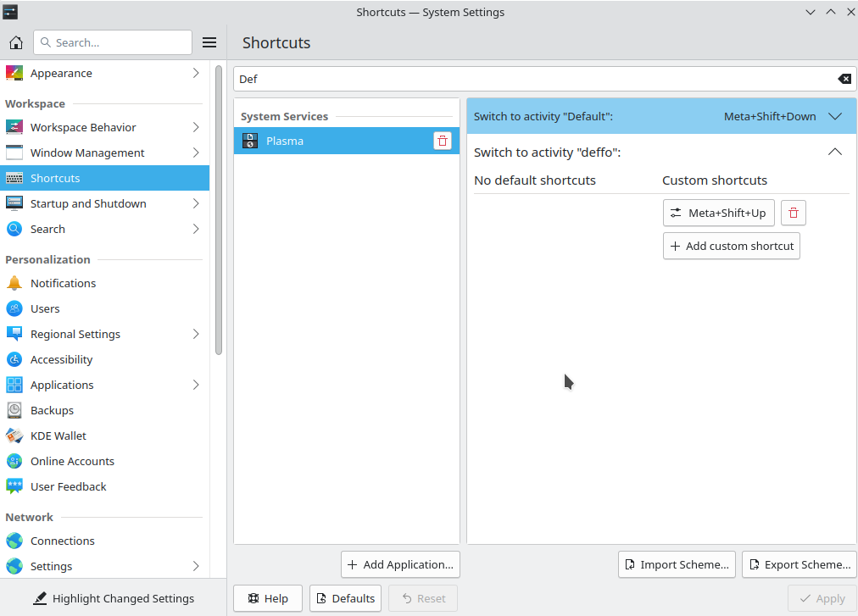Remove the Meta+Shift+Up custom shortcut

793,213
